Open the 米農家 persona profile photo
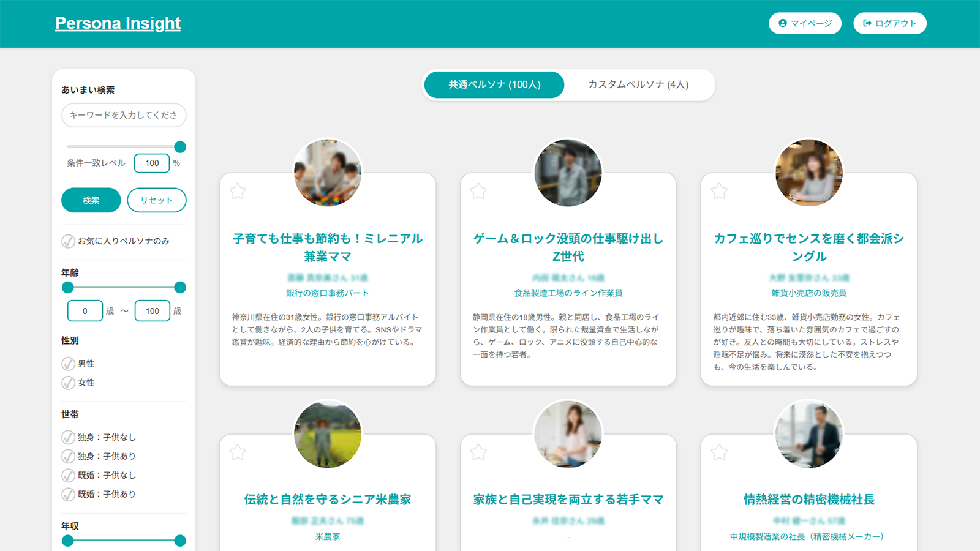980x551 pixels. click(328, 434)
